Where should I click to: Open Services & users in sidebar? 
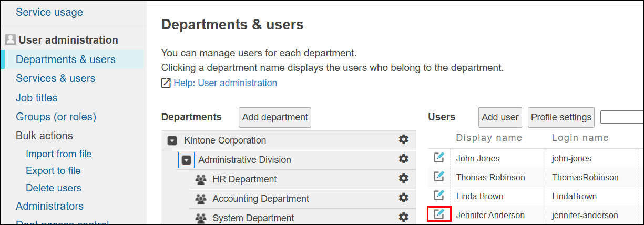tap(55, 78)
